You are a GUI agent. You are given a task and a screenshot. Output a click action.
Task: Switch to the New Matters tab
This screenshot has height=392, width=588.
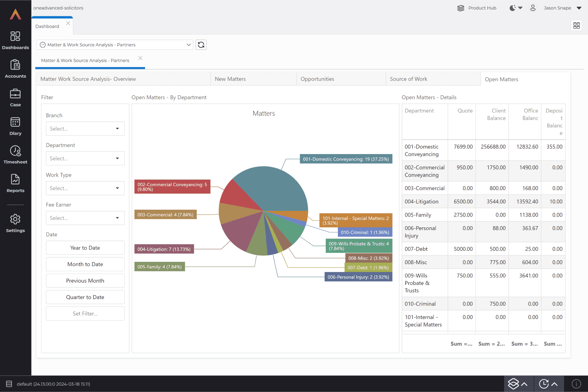coord(253,79)
